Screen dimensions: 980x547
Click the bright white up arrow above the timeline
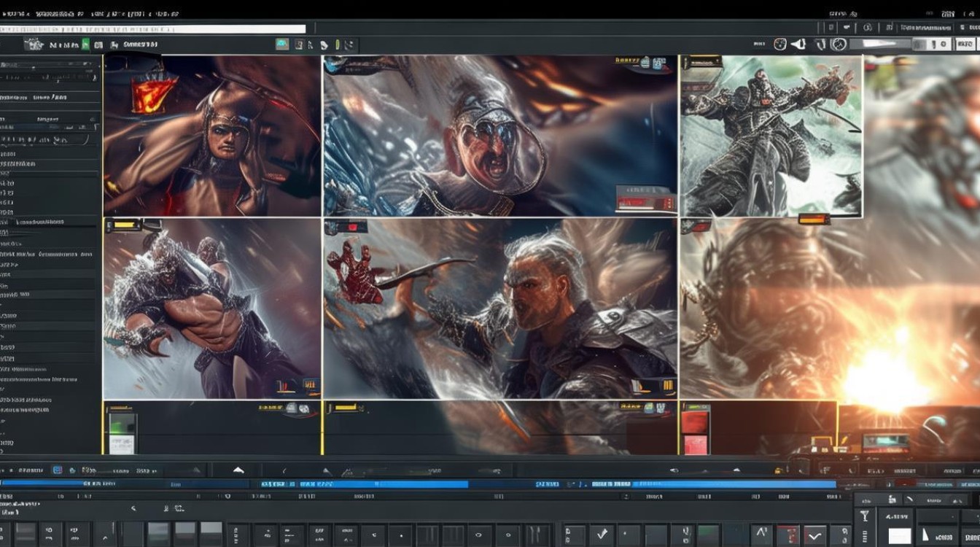point(238,470)
